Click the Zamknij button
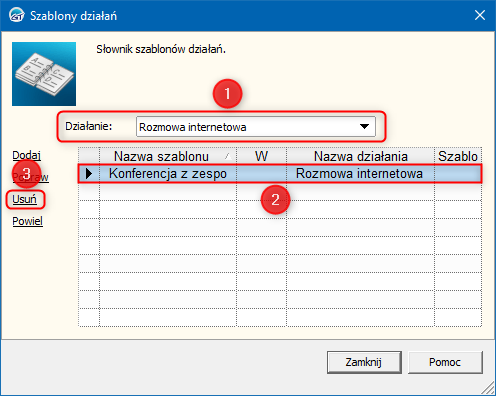The width and height of the screenshot is (496, 396). [364, 362]
